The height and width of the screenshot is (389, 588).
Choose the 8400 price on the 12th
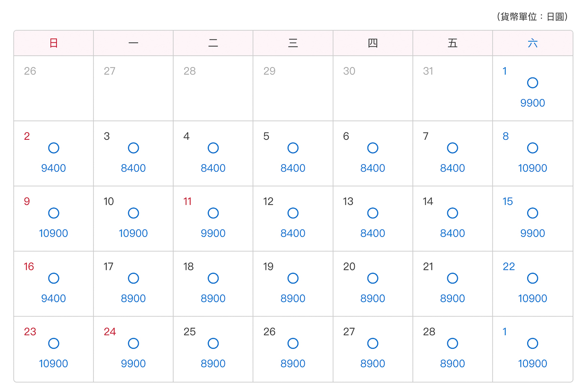pos(293,233)
